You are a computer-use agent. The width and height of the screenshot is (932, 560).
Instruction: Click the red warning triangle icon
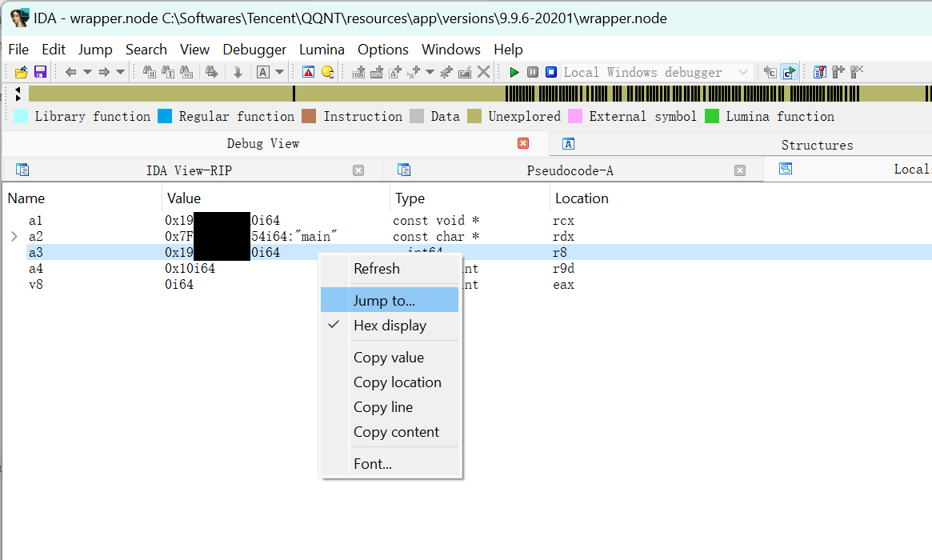pyautogui.click(x=308, y=72)
